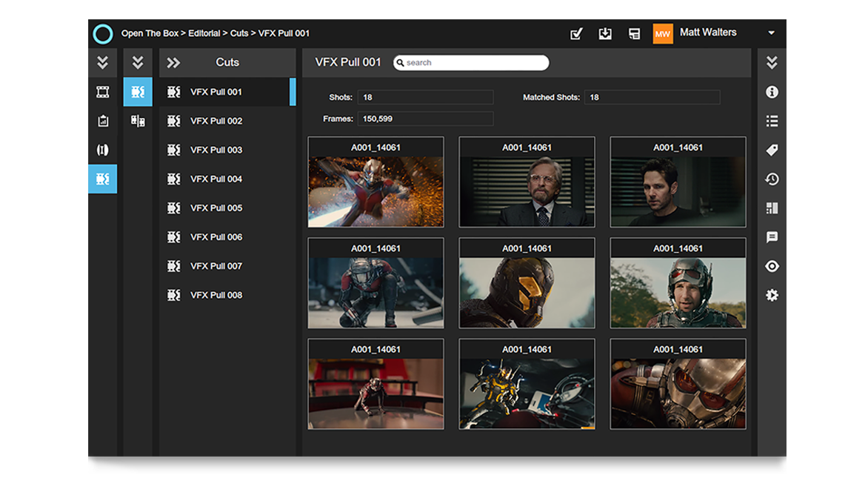Open the info panel icon
Screen dimensions: 868x481
click(x=772, y=92)
